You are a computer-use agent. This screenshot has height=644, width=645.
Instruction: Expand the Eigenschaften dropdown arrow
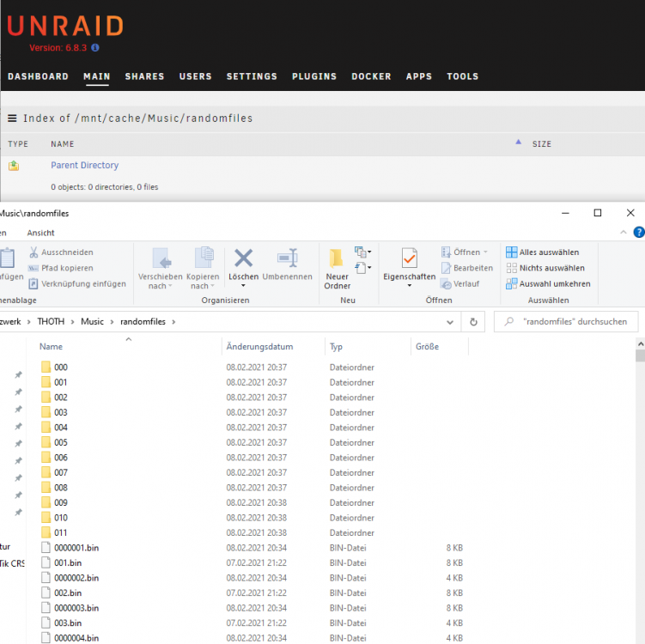coord(410,286)
